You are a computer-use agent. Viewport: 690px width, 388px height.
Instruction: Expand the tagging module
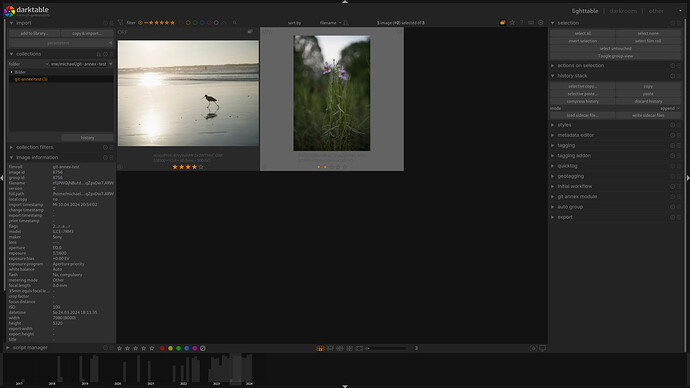click(553, 145)
